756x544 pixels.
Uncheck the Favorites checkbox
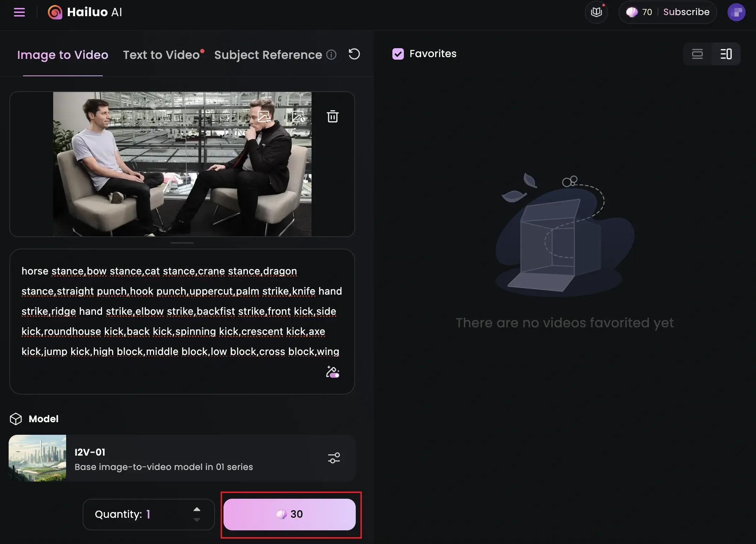398,54
